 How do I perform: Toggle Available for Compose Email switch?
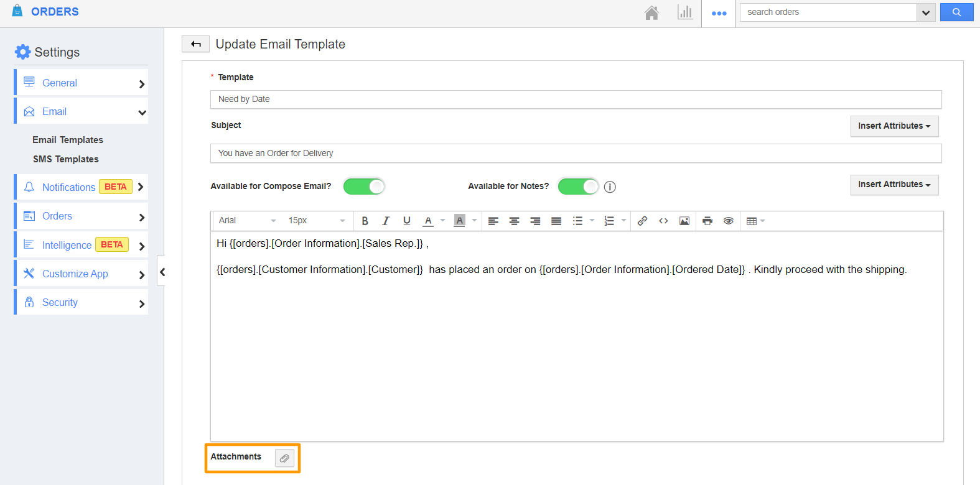pos(364,187)
